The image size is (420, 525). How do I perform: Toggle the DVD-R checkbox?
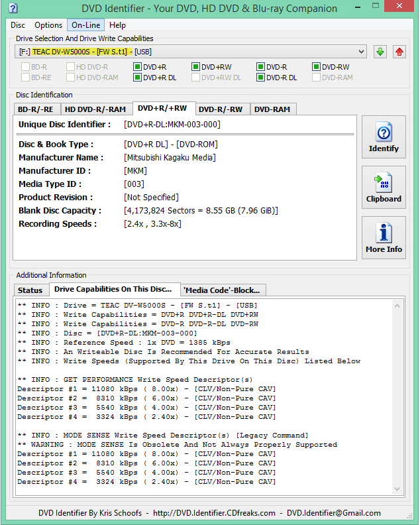pyautogui.click(x=261, y=67)
